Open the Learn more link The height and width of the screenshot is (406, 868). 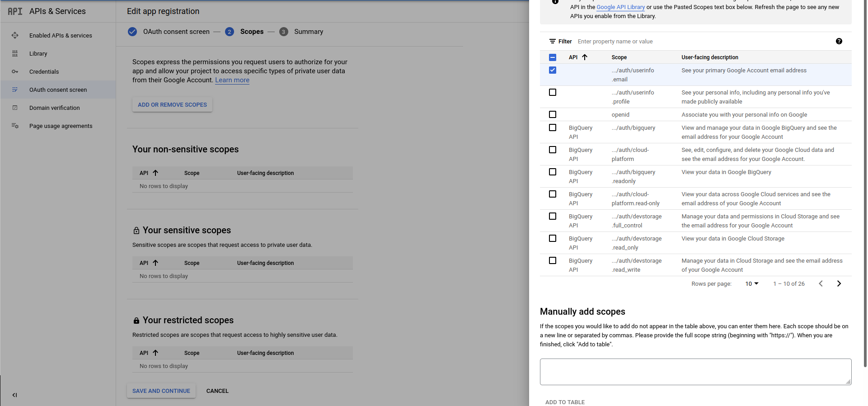click(232, 80)
